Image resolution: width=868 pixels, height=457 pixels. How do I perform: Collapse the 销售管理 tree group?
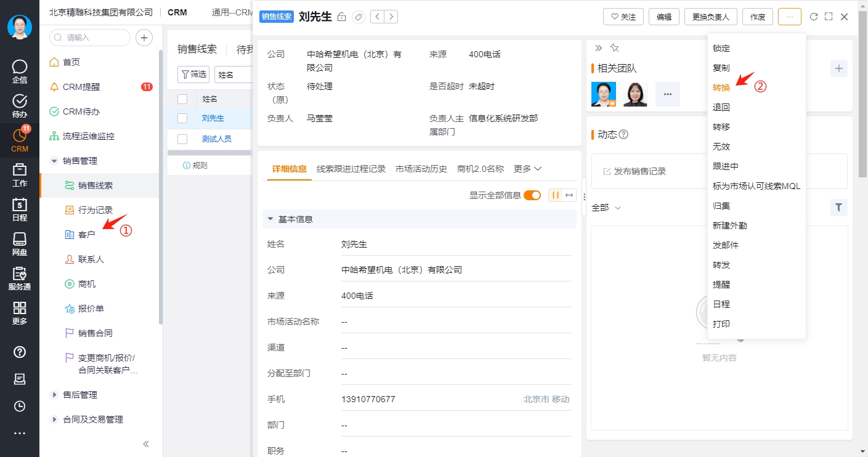click(x=54, y=161)
